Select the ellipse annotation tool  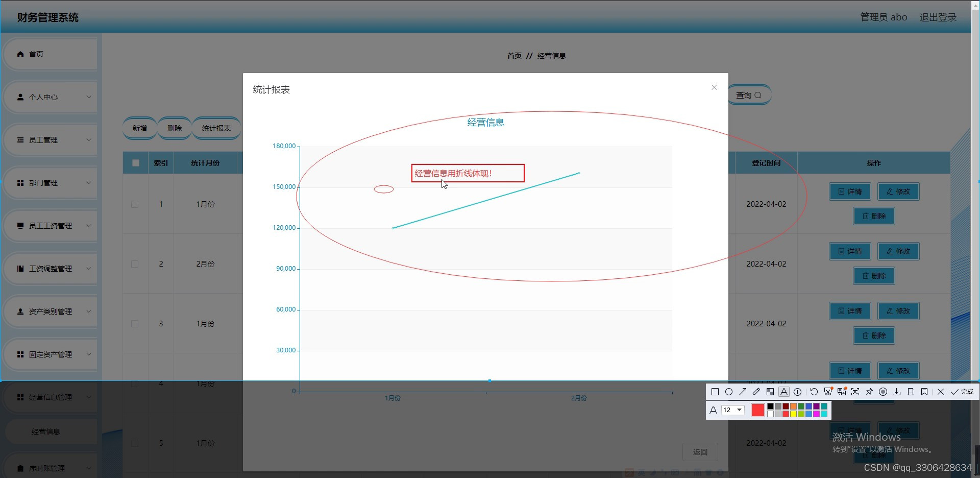(x=729, y=392)
